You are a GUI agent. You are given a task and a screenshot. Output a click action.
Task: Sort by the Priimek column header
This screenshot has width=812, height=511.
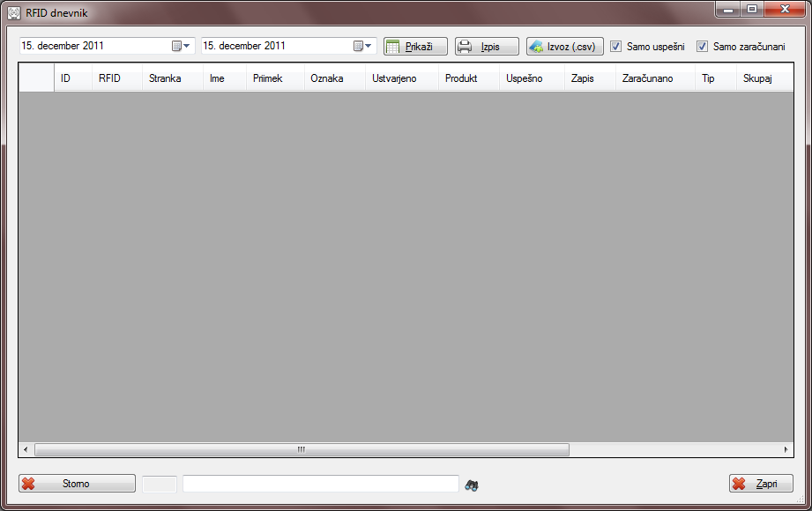pyautogui.click(x=275, y=78)
